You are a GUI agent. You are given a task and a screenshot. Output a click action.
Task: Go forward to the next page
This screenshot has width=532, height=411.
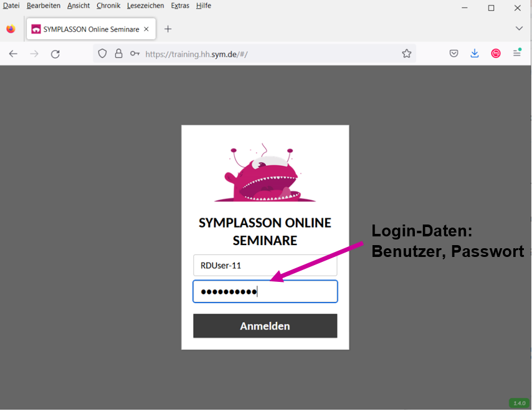(x=34, y=54)
